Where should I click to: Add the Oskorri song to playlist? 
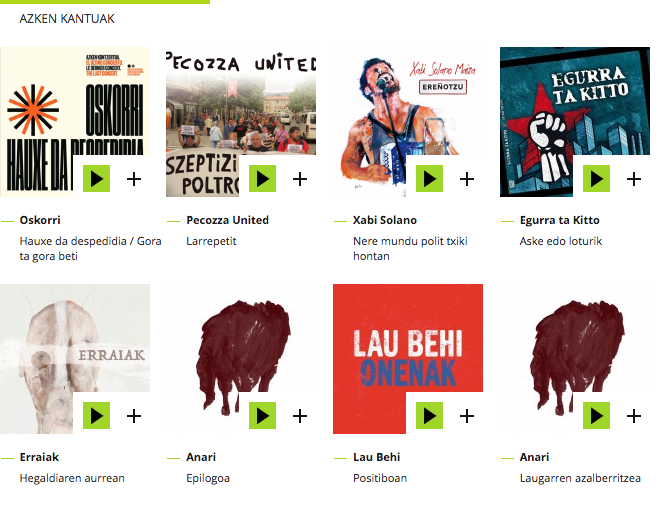134,179
